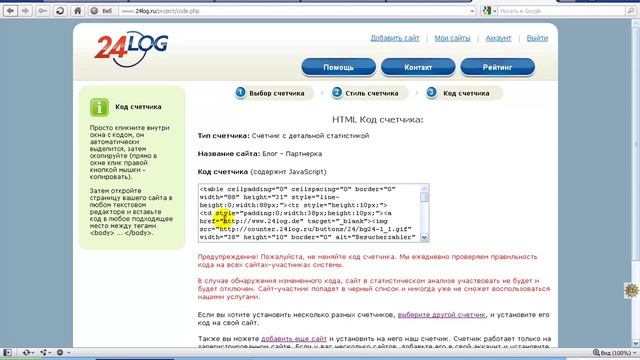Click the Тип счетчика label text
This screenshot has width=640, height=360.
[224, 136]
